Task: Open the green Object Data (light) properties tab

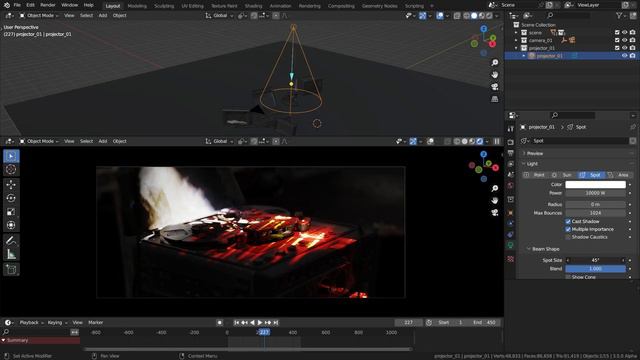Action: pos(511,245)
